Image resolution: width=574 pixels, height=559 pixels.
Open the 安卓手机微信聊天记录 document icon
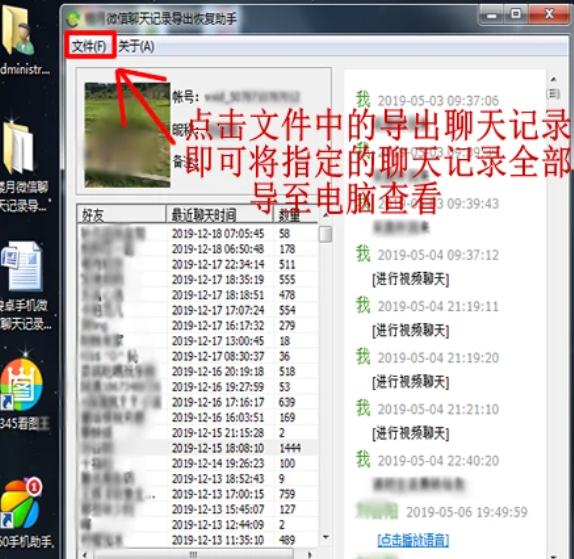pos(23,286)
